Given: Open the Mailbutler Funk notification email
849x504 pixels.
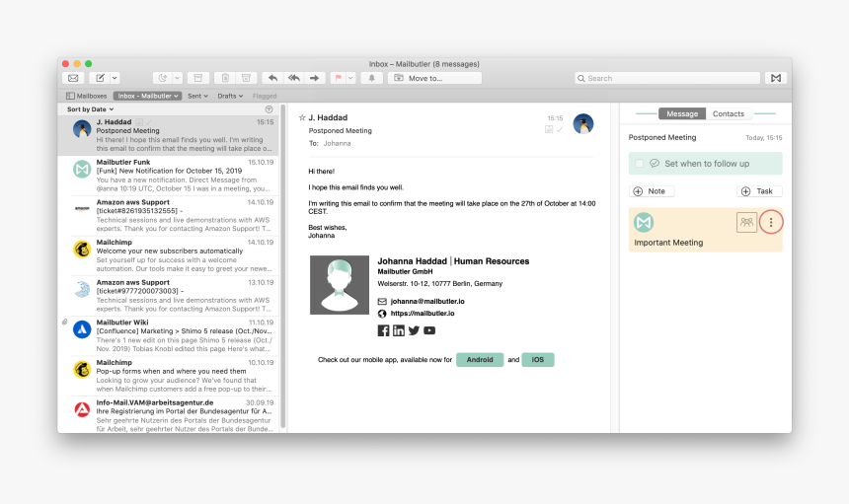Looking at the screenshot, I should point(169,176).
